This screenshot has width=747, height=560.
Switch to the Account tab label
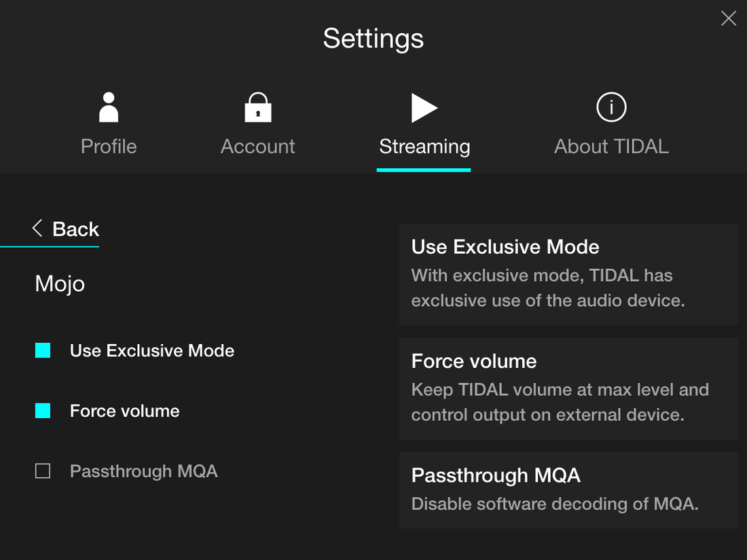pyautogui.click(x=258, y=147)
